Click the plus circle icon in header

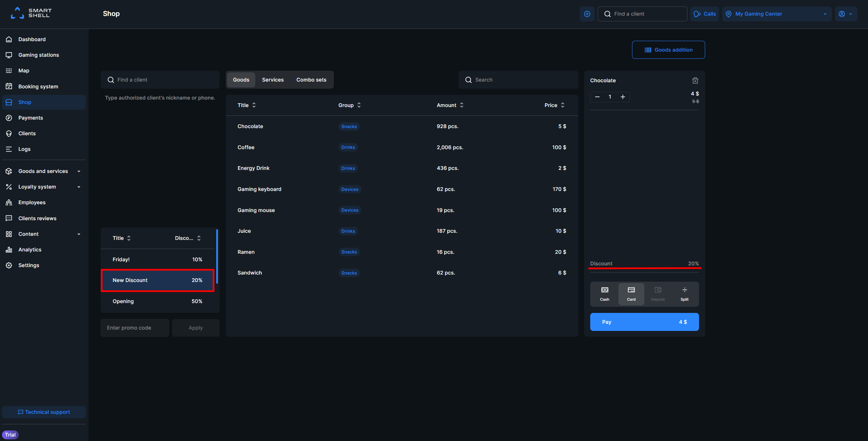(x=587, y=14)
